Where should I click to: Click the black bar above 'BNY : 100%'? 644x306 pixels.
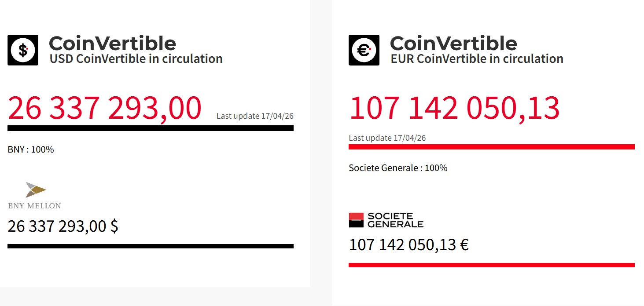[x=151, y=128]
